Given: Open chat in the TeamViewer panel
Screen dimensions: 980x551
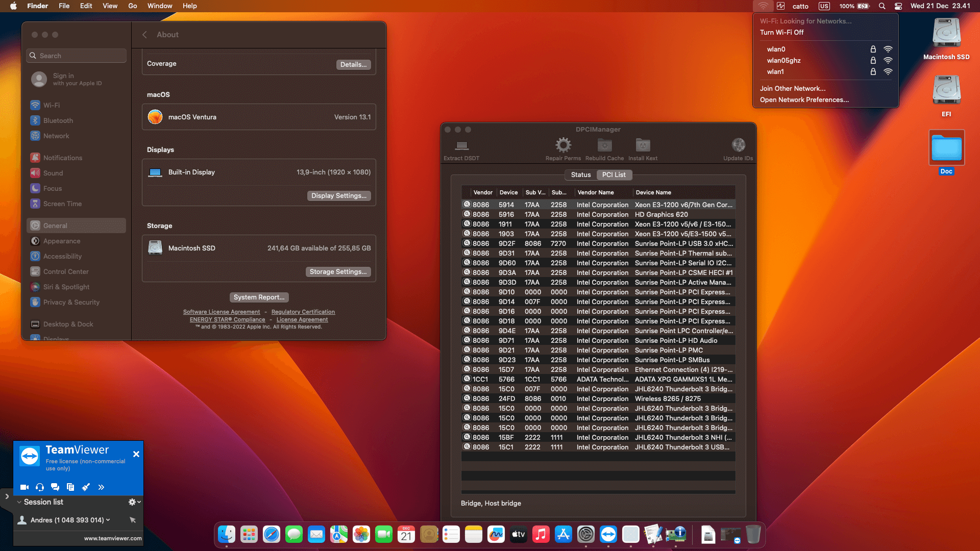Looking at the screenshot, I should point(55,487).
